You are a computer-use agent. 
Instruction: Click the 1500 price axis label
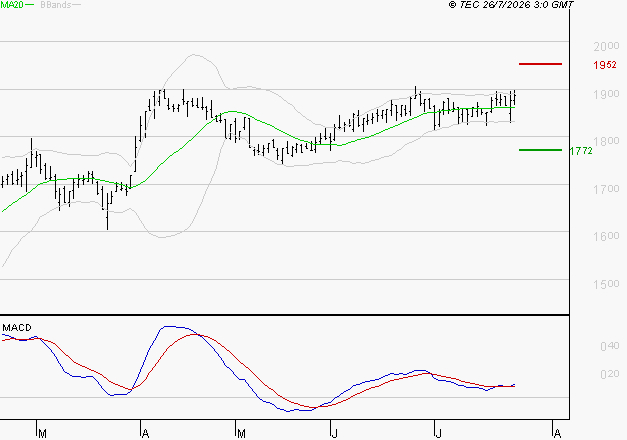click(606, 284)
